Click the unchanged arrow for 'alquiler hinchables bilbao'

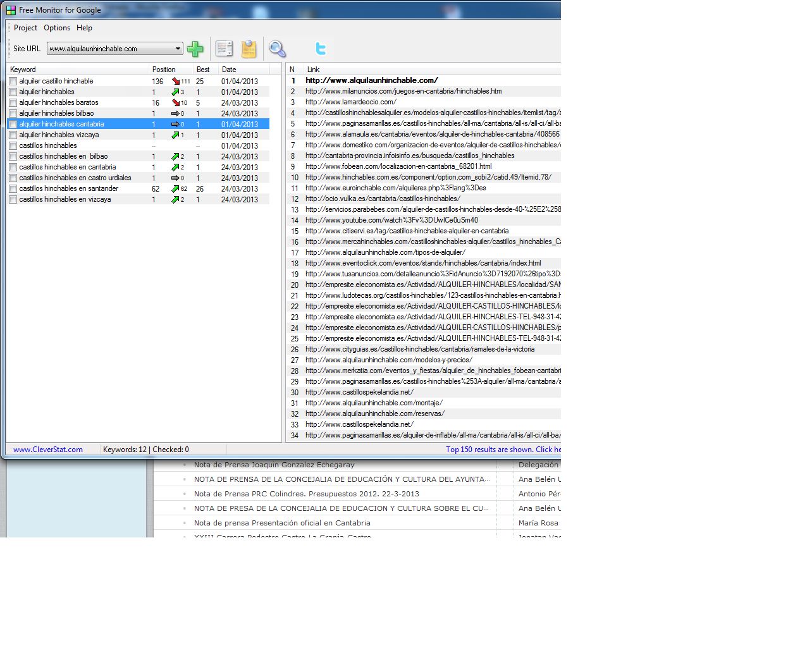coord(176,113)
